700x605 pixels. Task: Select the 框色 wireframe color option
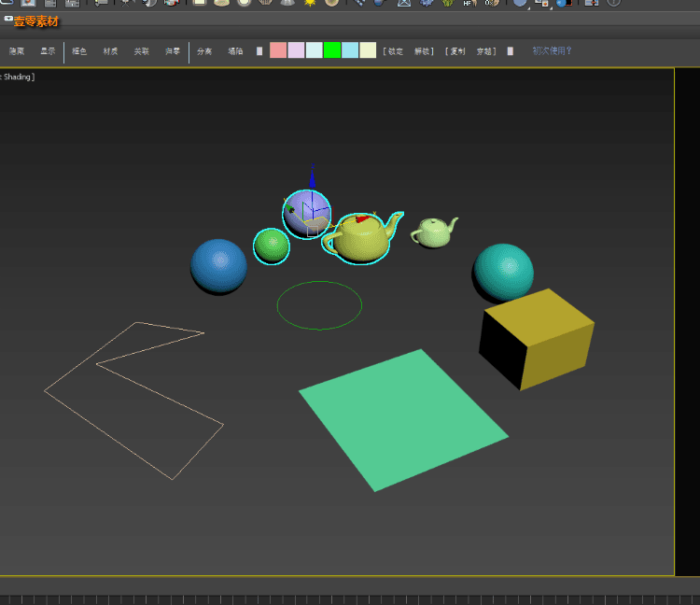[x=79, y=51]
